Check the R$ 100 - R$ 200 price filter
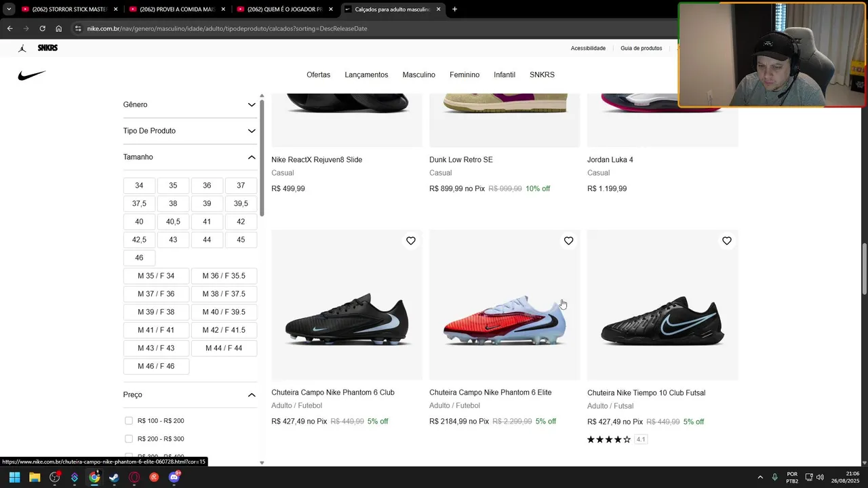The image size is (868, 488). click(129, 421)
